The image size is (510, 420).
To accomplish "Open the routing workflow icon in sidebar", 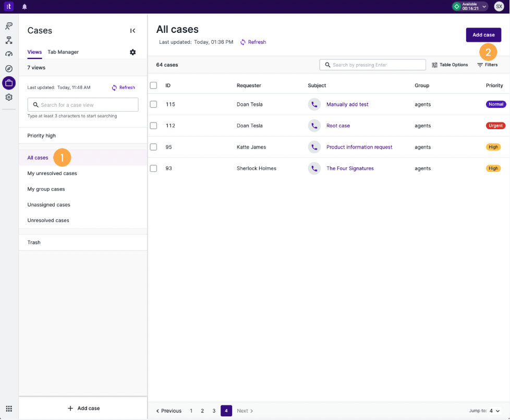I will (x=9, y=40).
